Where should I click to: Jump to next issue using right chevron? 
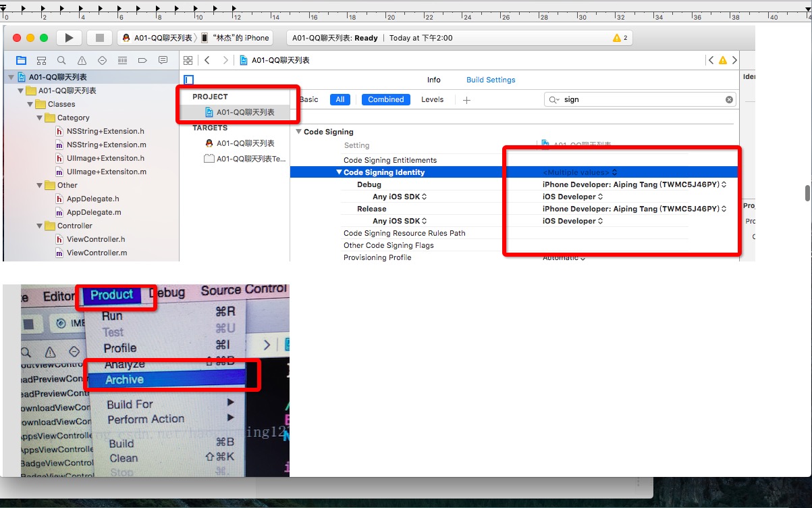point(734,60)
